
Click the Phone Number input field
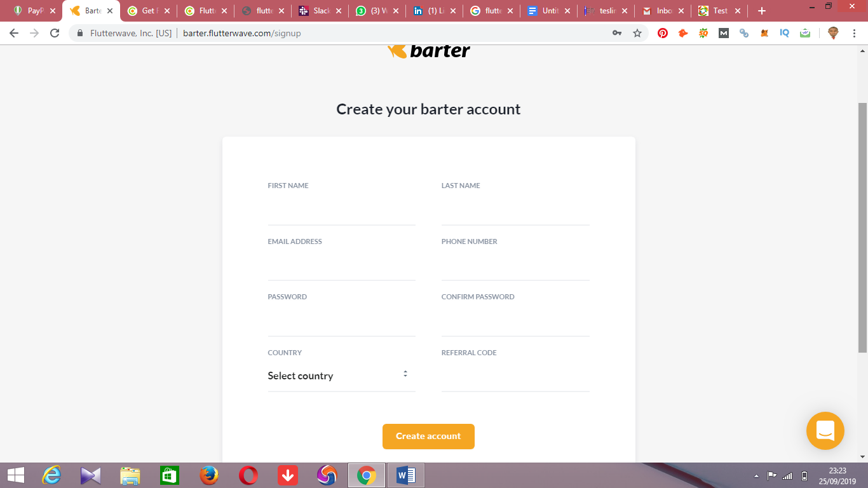pyautogui.click(x=515, y=266)
